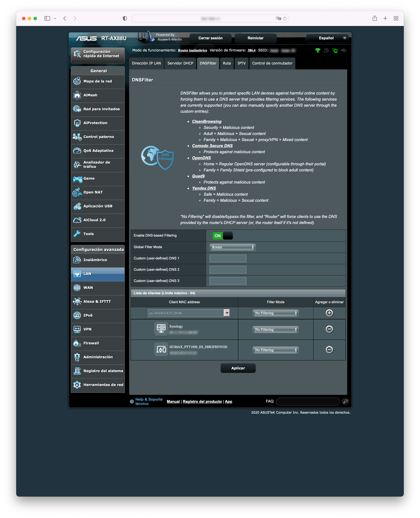The width and height of the screenshot is (420, 518).
Task: Switch to Ruta tab
Action: coord(227,63)
